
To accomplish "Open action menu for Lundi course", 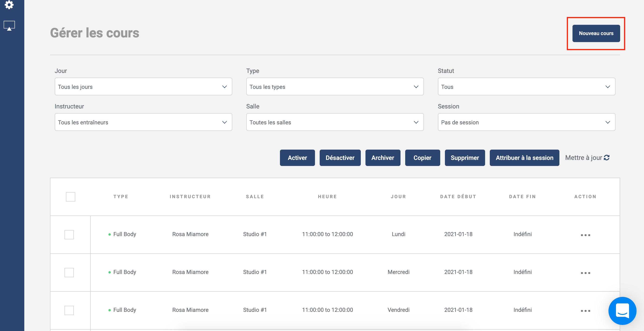I will 585,235.
